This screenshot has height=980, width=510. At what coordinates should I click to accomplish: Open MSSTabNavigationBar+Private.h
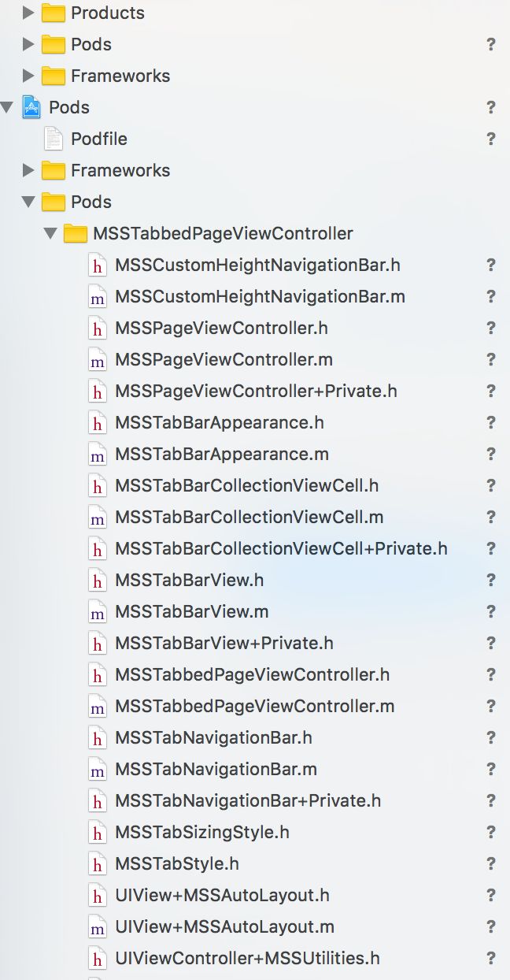click(x=248, y=800)
